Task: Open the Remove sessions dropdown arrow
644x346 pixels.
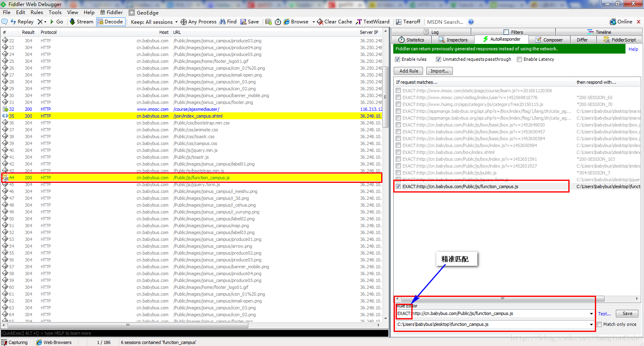Action: pyautogui.click(x=45, y=22)
